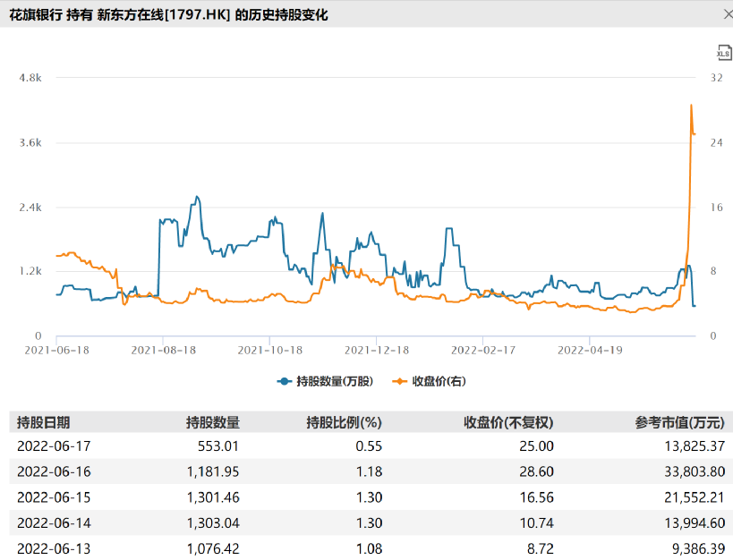This screenshot has width=733, height=560.
Task: Click the 2022-04-19 x-axis date label
Action: pos(590,350)
